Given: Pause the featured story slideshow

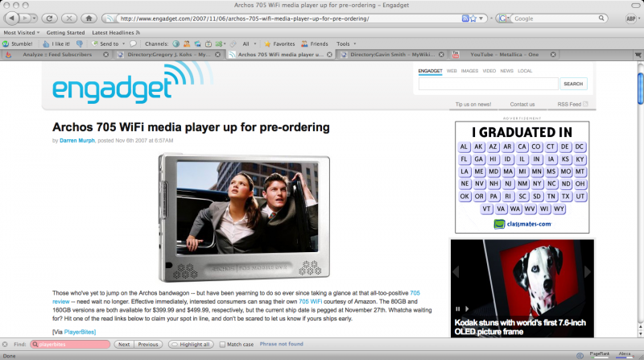Looking at the screenshot, I should [x=458, y=308].
